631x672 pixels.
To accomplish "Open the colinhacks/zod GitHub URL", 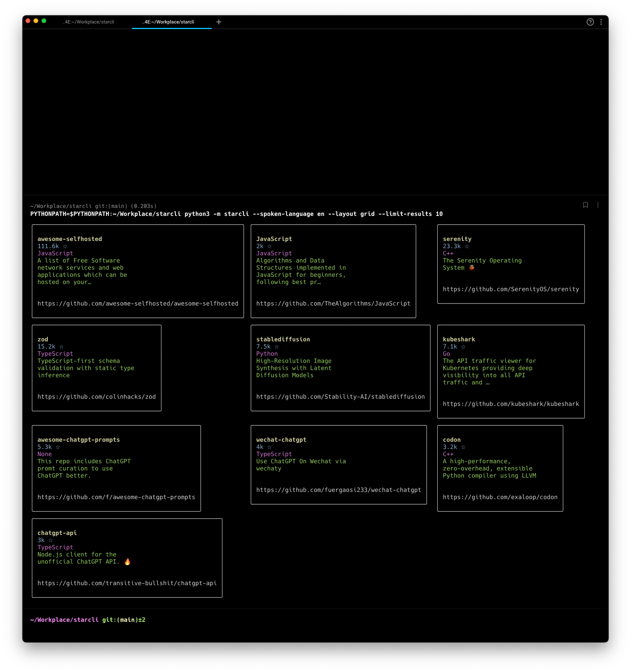I will (x=96, y=397).
